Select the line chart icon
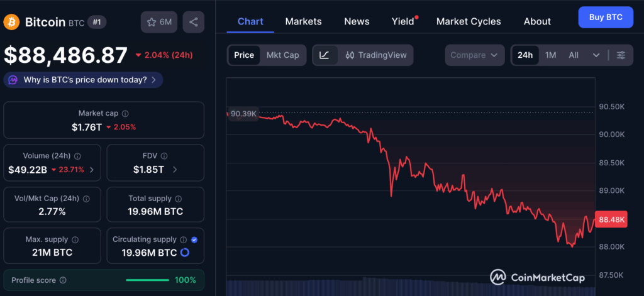 click(324, 55)
